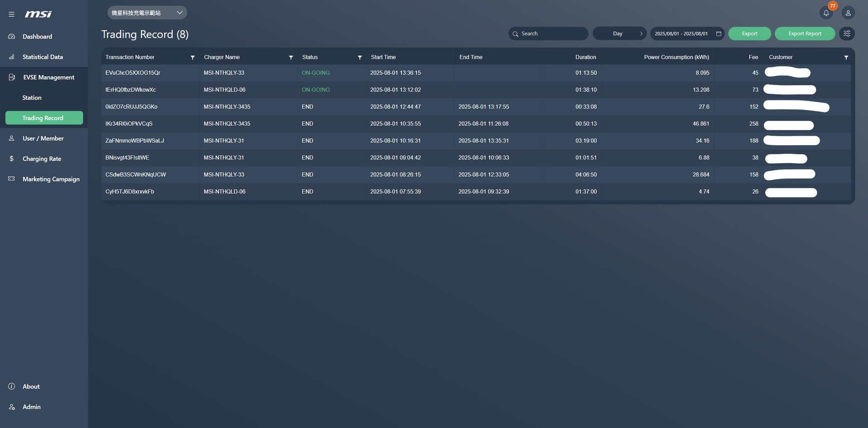Screen dimensions: 868x428
Task: Click the User / Member person icon
Action: (x=12, y=138)
